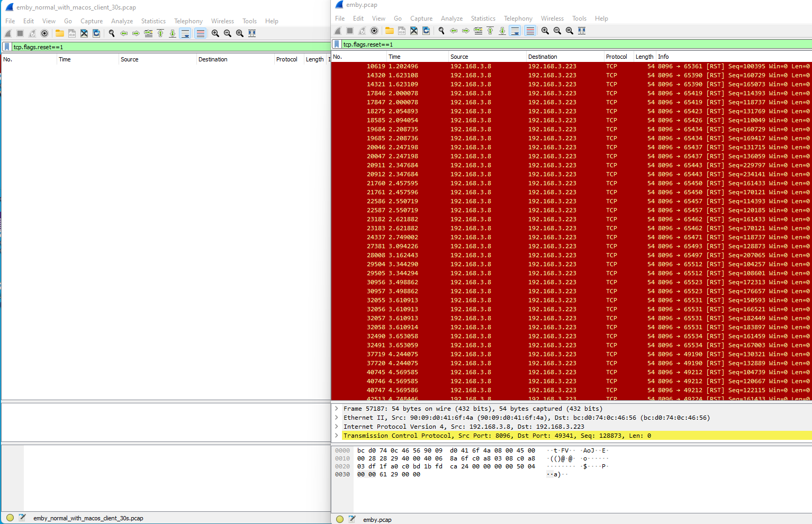The height and width of the screenshot is (524, 812).
Task: Open the find packet magnifier tool
Action: [441, 30]
